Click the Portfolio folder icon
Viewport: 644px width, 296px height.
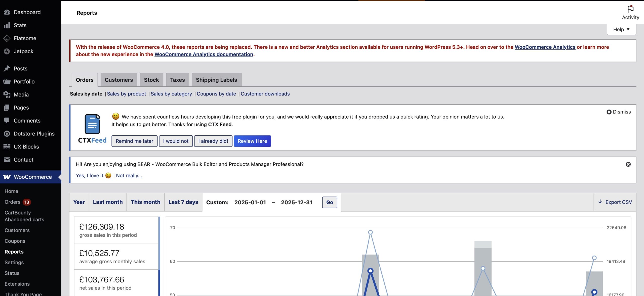[x=7, y=81]
